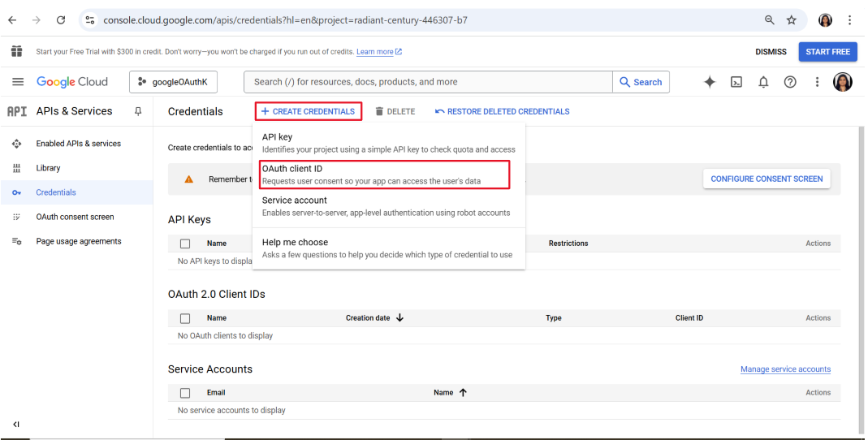The image size is (868, 440).
Task: Choose API key from the menu
Action: click(x=389, y=143)
